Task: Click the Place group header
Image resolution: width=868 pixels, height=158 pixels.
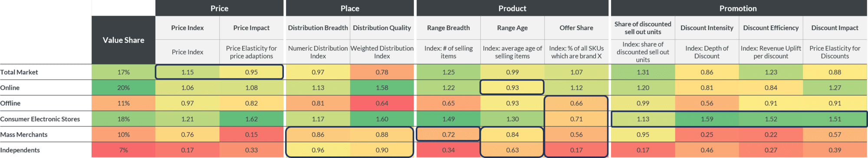Action: tap(350, 8)
